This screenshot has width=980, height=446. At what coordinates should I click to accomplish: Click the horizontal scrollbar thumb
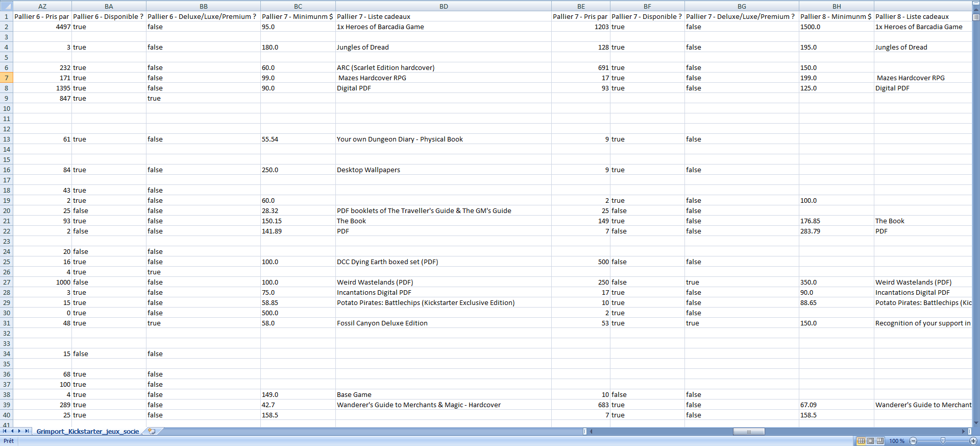[x=749, y=432]
